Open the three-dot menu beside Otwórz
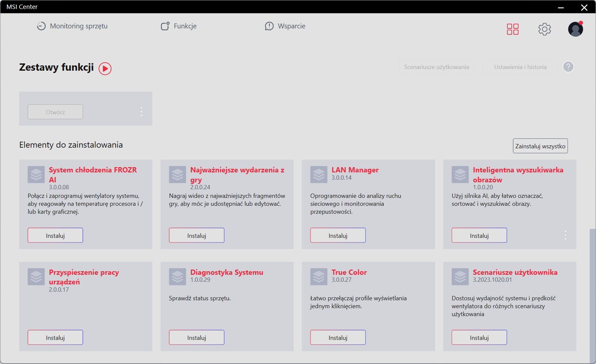596x364 pixels. (x=142, y=112)
